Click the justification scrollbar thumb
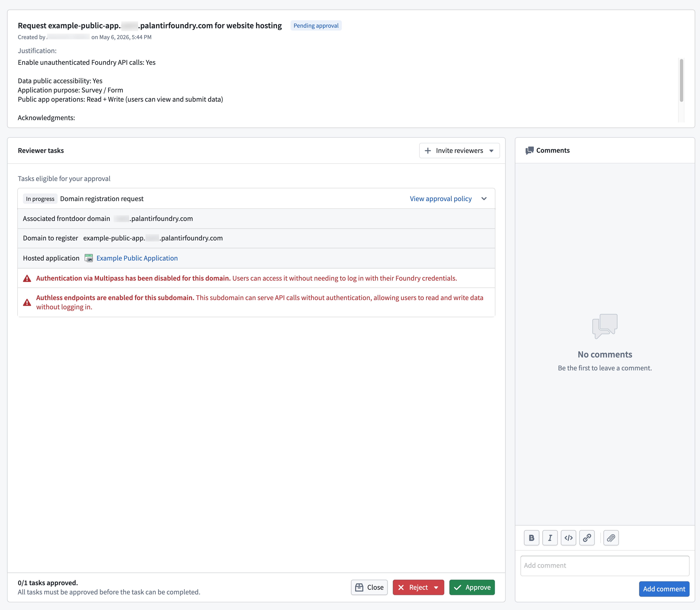This screenshot has width=700, height=610. pyautogui.click(x=681, y=80)
